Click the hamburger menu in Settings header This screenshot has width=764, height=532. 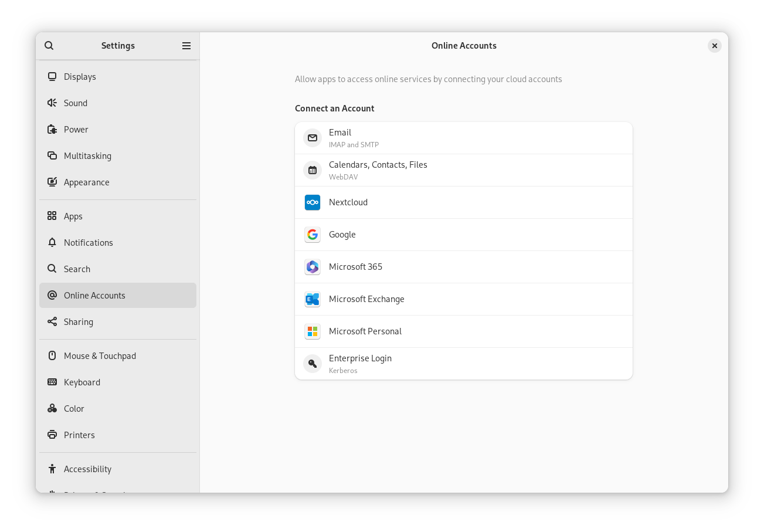pos(186,45)
